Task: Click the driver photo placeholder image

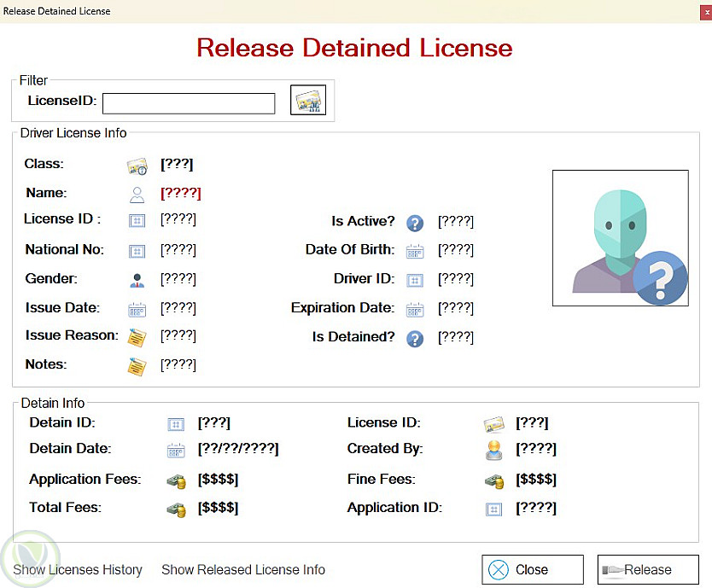Action: [621, 238]
